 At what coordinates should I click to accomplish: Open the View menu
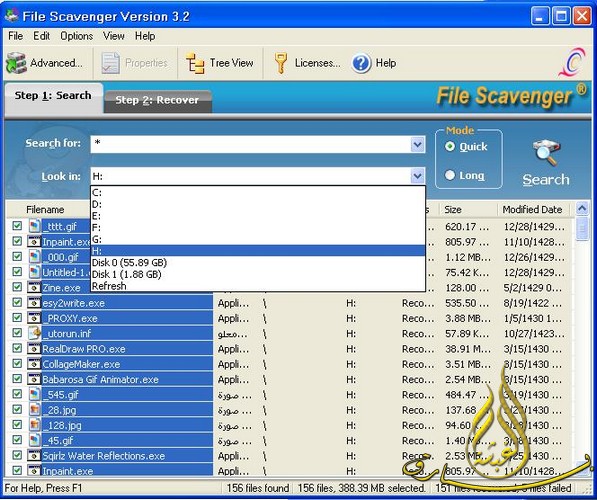point(113,36)
